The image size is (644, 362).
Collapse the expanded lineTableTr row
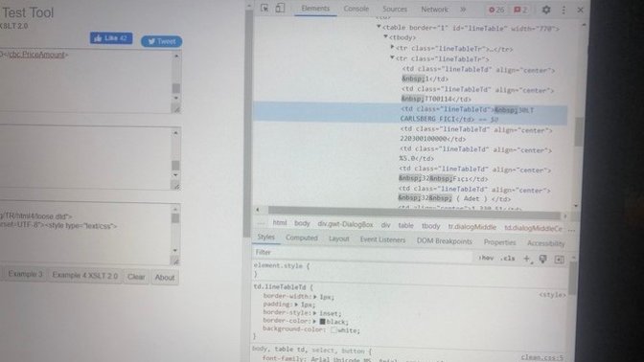(x=392, y=57)
